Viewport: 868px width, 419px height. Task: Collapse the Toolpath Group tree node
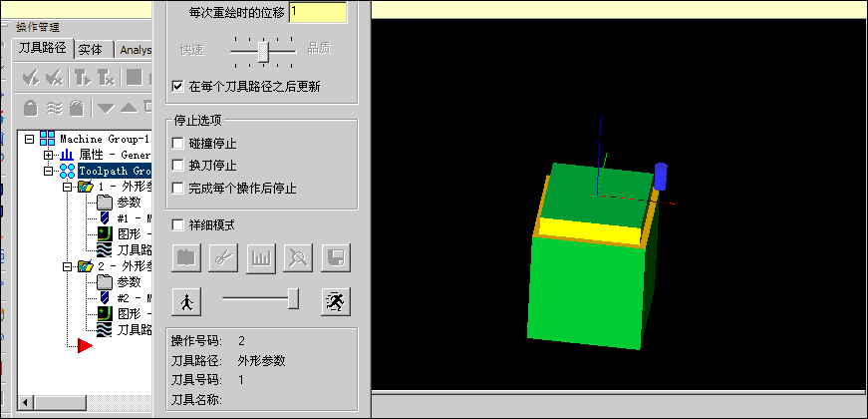click(x=49, y=171)
